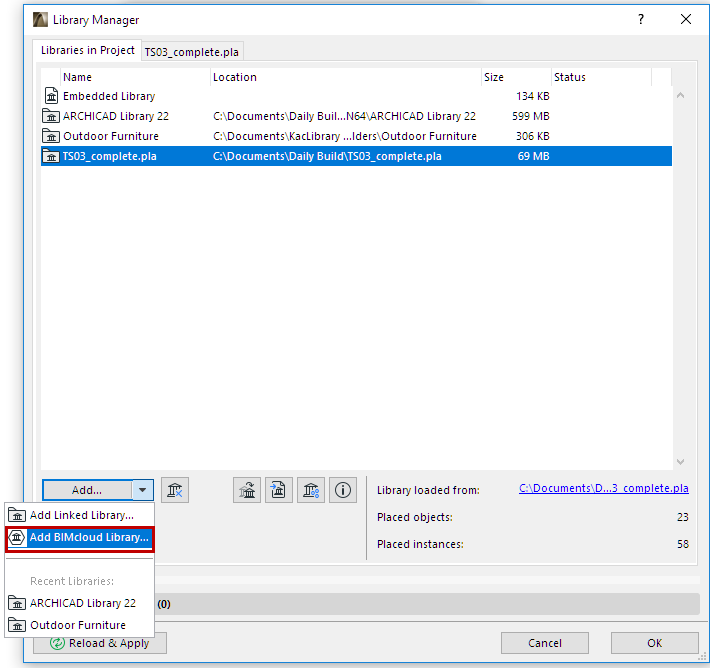Viewport: 710px width, 668px height.
Task: Click the Add... button
Action: pyautogui.click(x=87, y=490)
